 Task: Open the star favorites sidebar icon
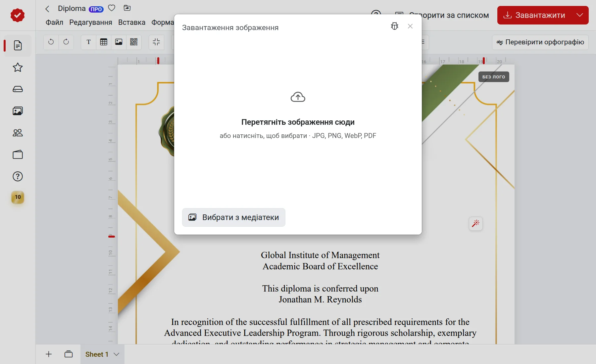[x=18, y=68]
